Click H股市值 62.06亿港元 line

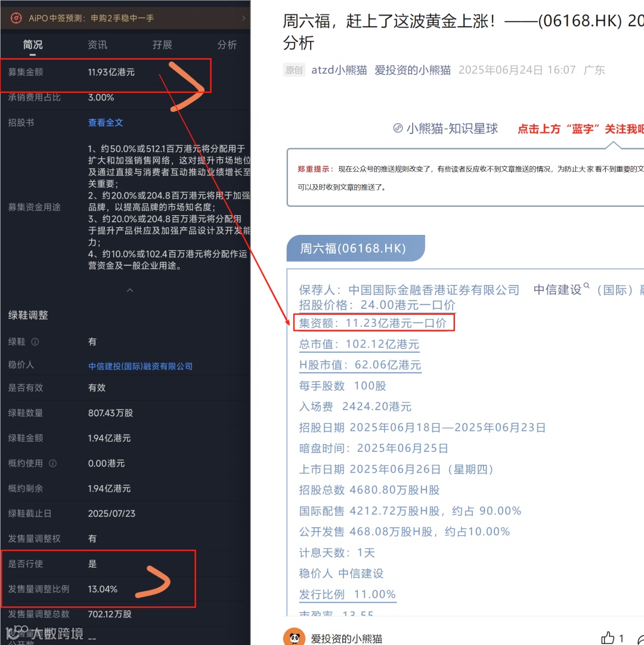360,365
